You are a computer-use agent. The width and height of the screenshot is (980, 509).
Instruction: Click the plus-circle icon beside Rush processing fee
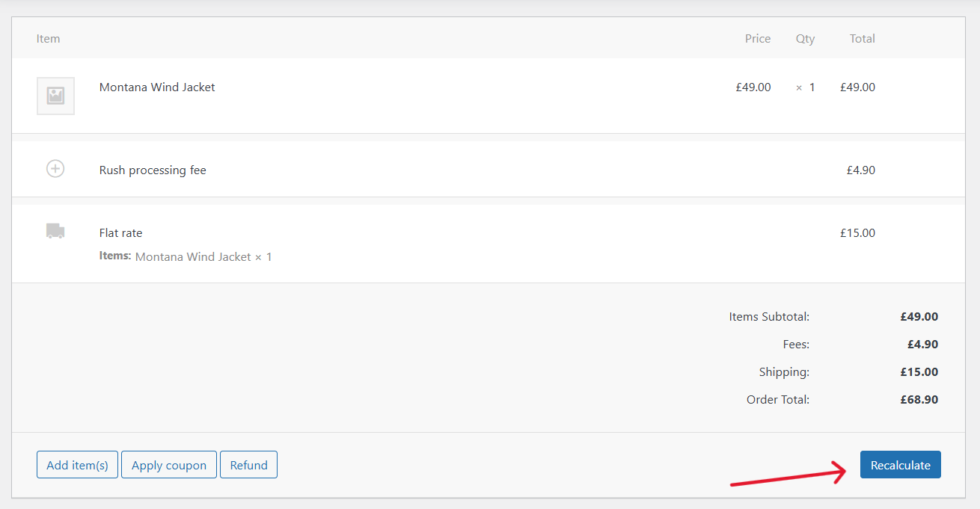pos(55,168)
